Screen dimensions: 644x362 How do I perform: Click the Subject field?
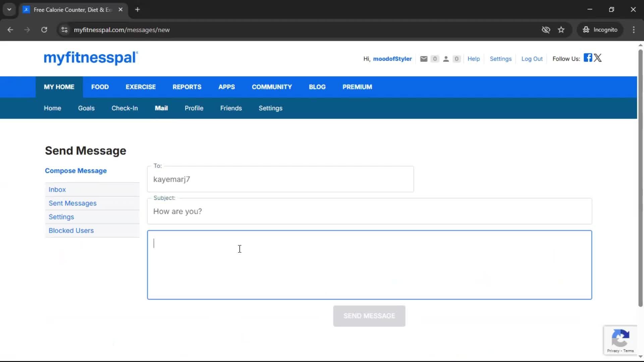coord(369,211)
